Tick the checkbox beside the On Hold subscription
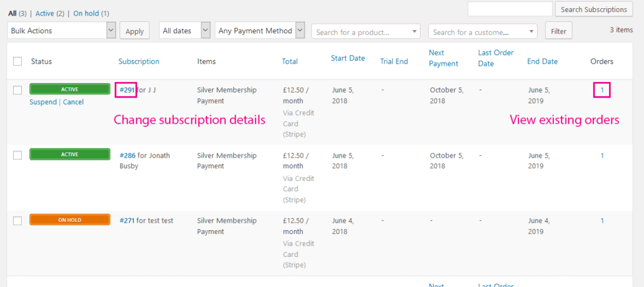644x287 pixels. click(18, 221)
